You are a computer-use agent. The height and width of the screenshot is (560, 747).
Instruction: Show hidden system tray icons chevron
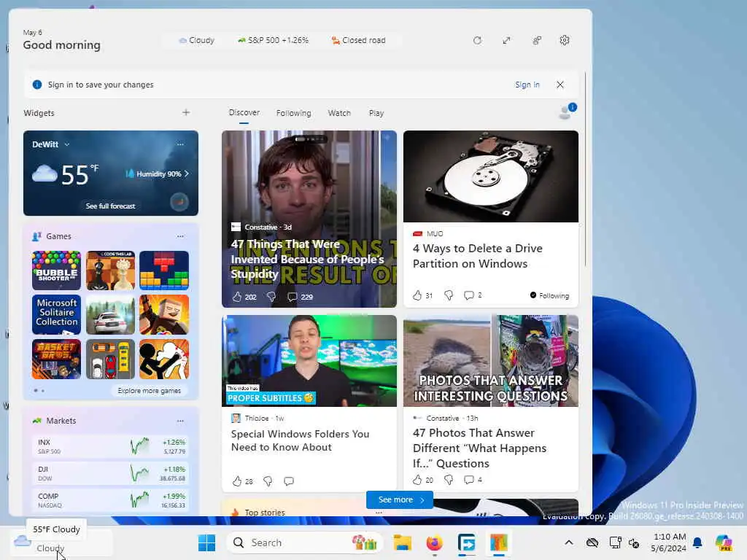coord(569,542)
